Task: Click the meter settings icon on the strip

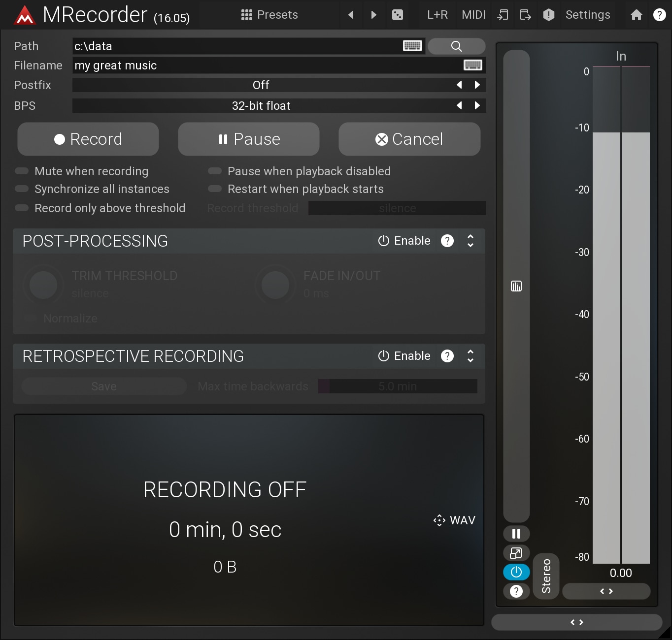Action: pos(516,286)
